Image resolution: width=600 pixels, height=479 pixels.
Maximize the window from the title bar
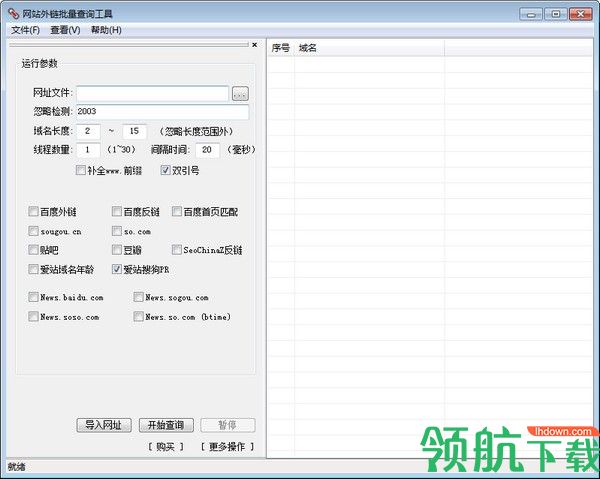556,15
